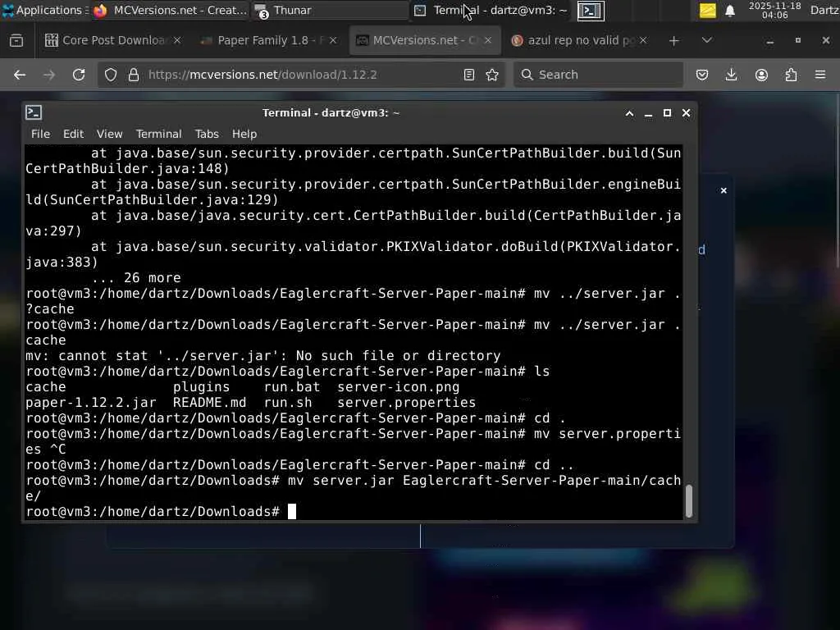Click the mcversions.net URL address field
The height and width of the screenshot is (630, 840).
coord(300,75)
